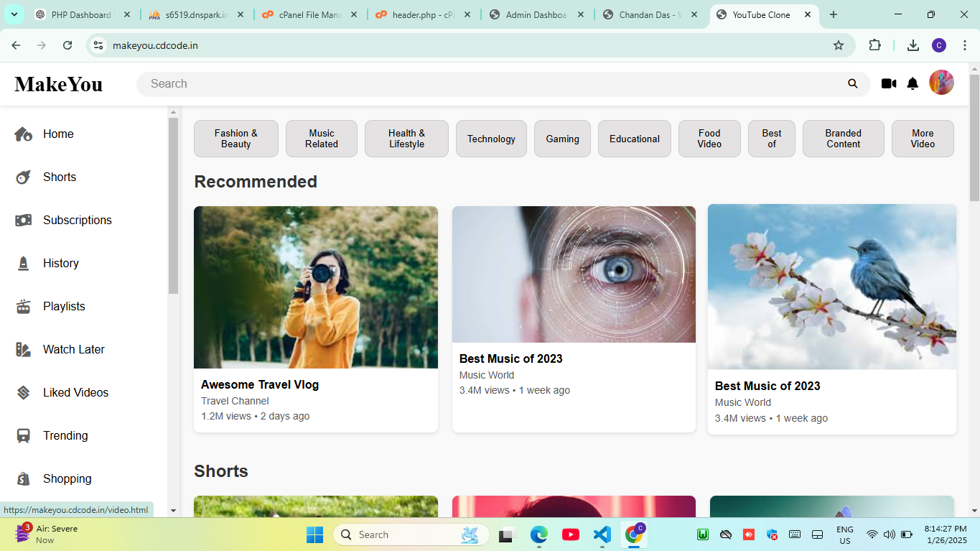The width and height of the screenshot is (980, 551).
Task: Click the Shopping bag sidebar icon
Action: pos(24,479)
